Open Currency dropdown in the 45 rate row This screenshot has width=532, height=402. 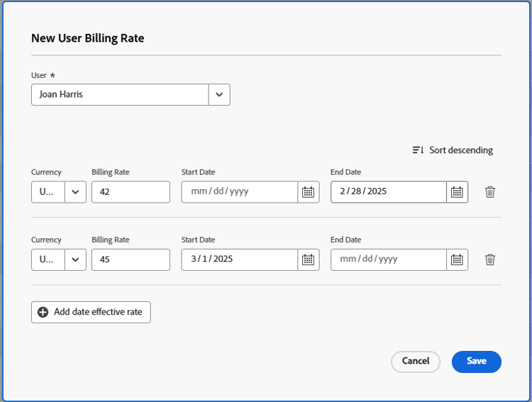(x=75, y=259)
